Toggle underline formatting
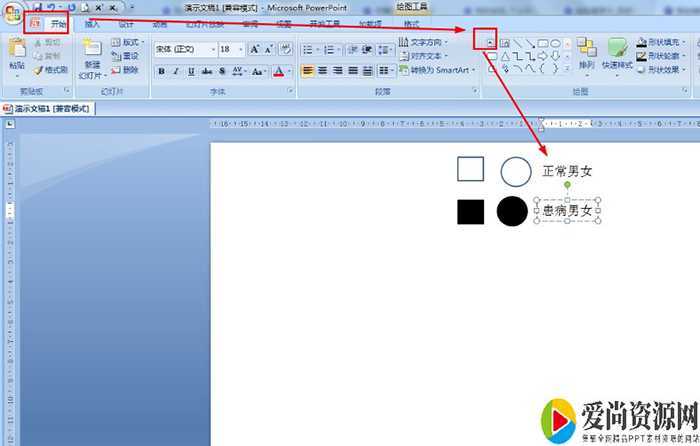 tap(191, 71)
